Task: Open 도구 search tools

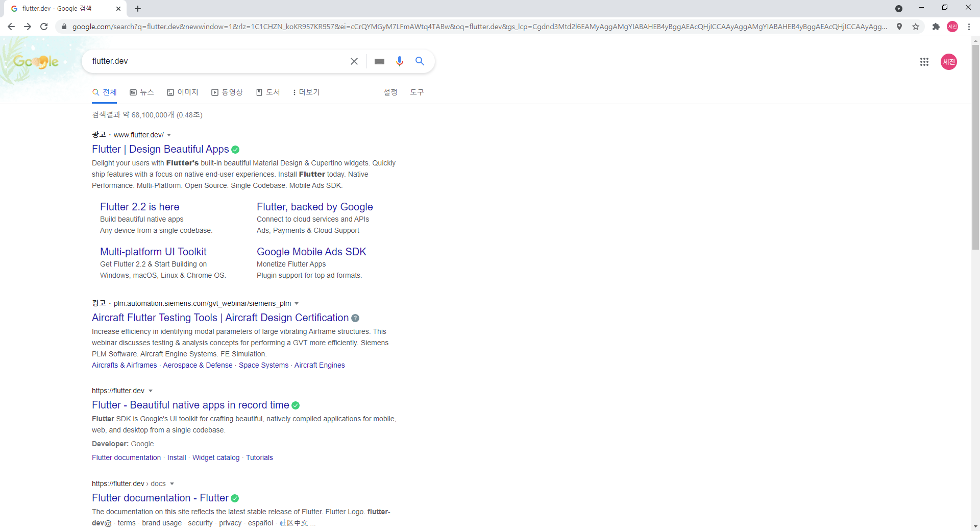Action: point(417,92)
